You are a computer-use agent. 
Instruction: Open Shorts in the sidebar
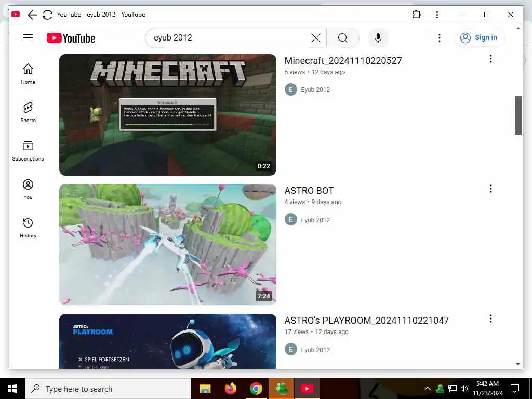[28, 112]
